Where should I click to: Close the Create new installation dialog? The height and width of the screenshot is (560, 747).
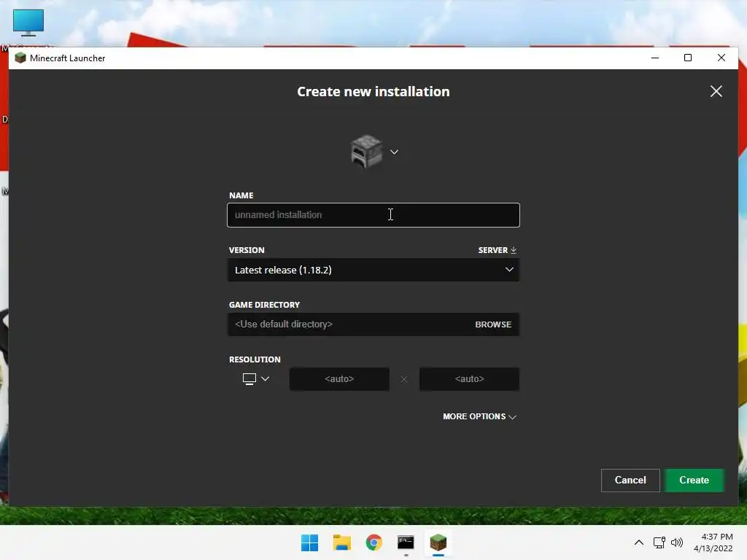(716, 91)
